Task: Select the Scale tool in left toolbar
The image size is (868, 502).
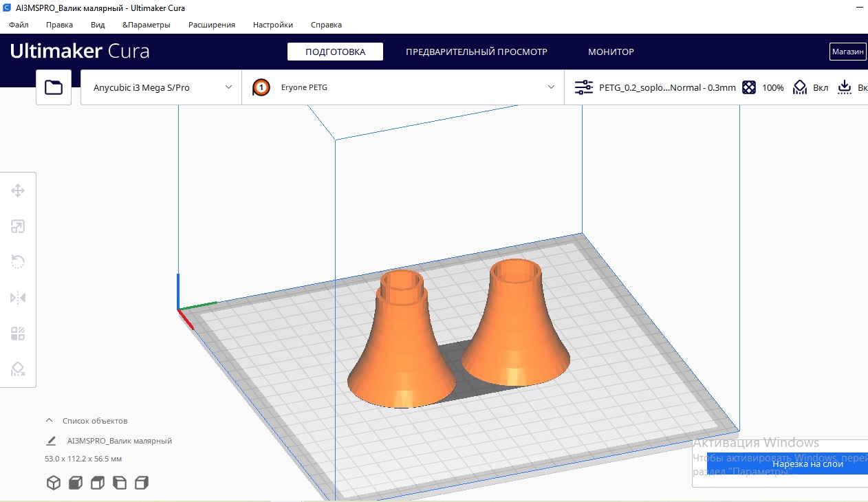Action: tap(18, 226)
